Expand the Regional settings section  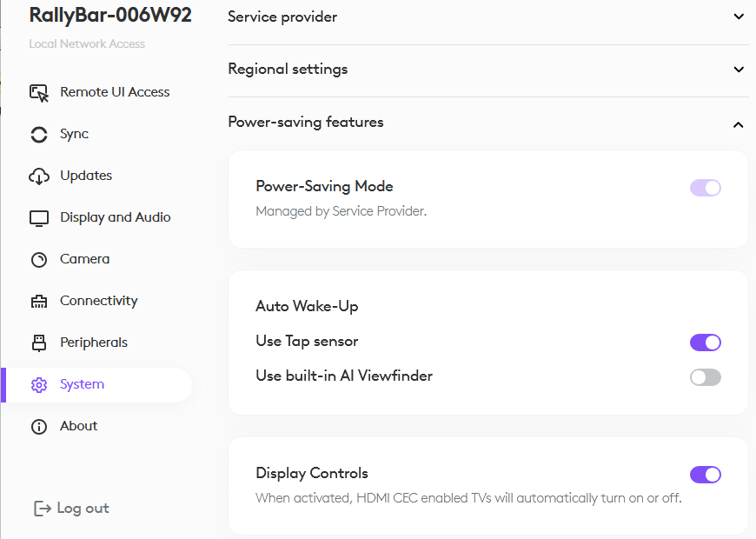[x=739, y=70]
